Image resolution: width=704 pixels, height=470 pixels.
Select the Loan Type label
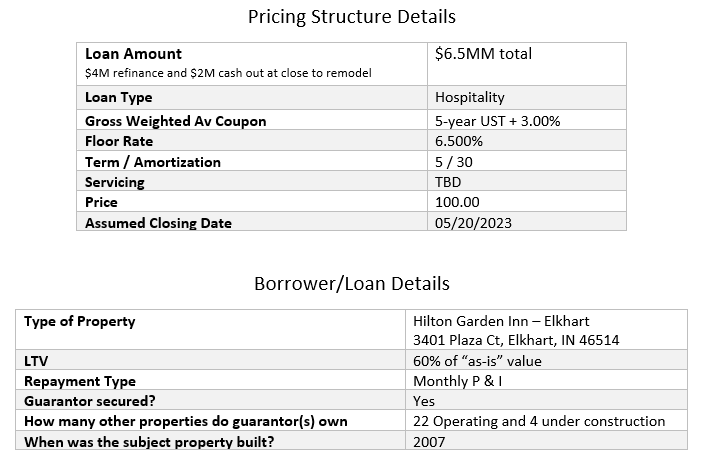click(x=118, y=98)
